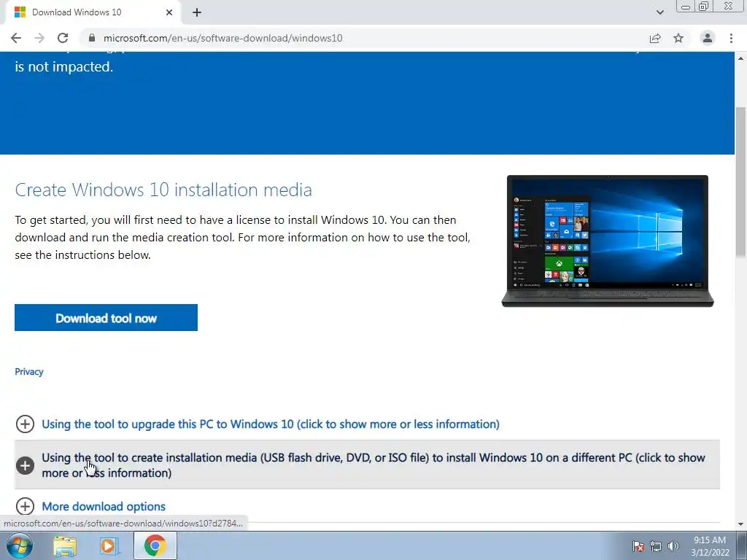The width and height of the screenshot is (747, 560).
Task: Click the Windows 10 laptop image
Action: [x=608, y=241]
